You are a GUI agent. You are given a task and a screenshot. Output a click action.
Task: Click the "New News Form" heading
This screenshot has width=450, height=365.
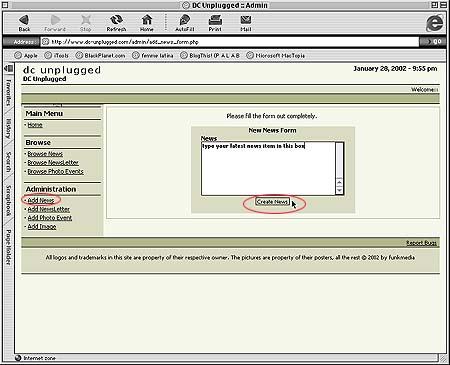pyautogui.click(x=272, y=130)
